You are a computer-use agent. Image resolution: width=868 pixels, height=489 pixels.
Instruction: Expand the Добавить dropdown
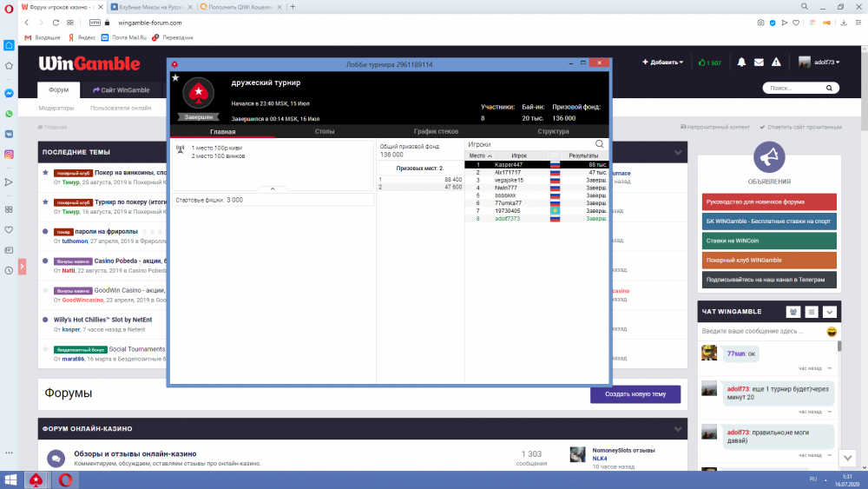[x=662, y=63]
